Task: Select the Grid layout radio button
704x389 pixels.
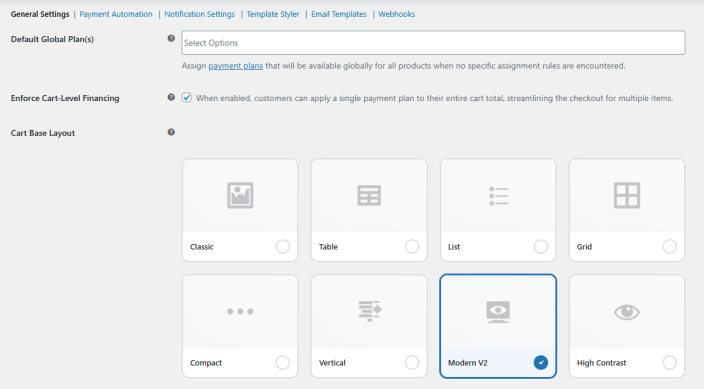Action: [669, 247]
